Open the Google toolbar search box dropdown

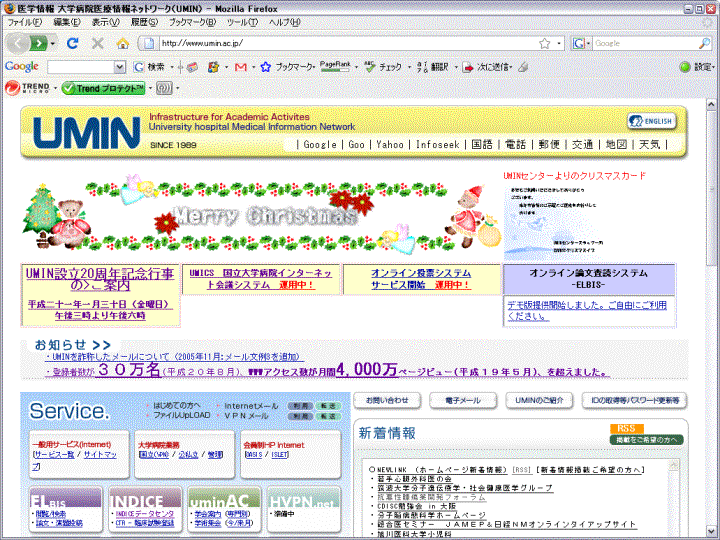pos(122,67)
